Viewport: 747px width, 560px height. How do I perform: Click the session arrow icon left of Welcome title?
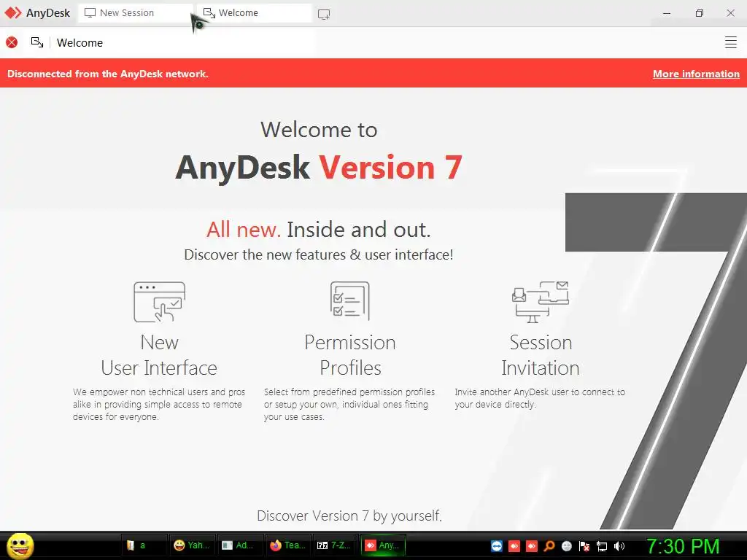[x=37, y=42]
